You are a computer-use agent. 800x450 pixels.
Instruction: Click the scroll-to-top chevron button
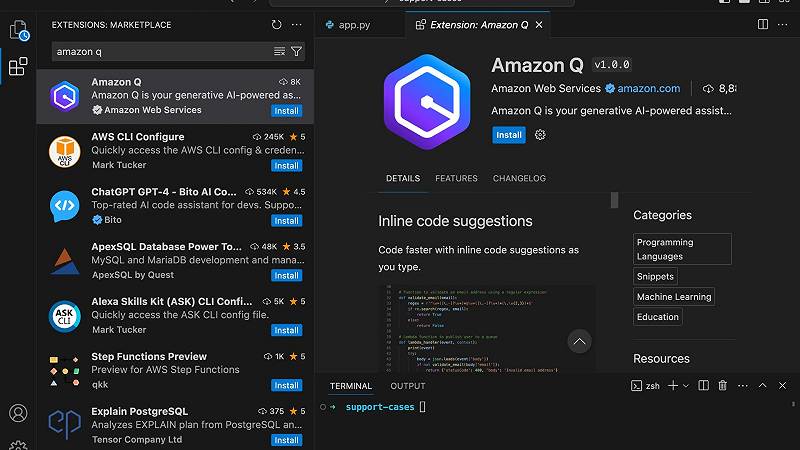579,341
